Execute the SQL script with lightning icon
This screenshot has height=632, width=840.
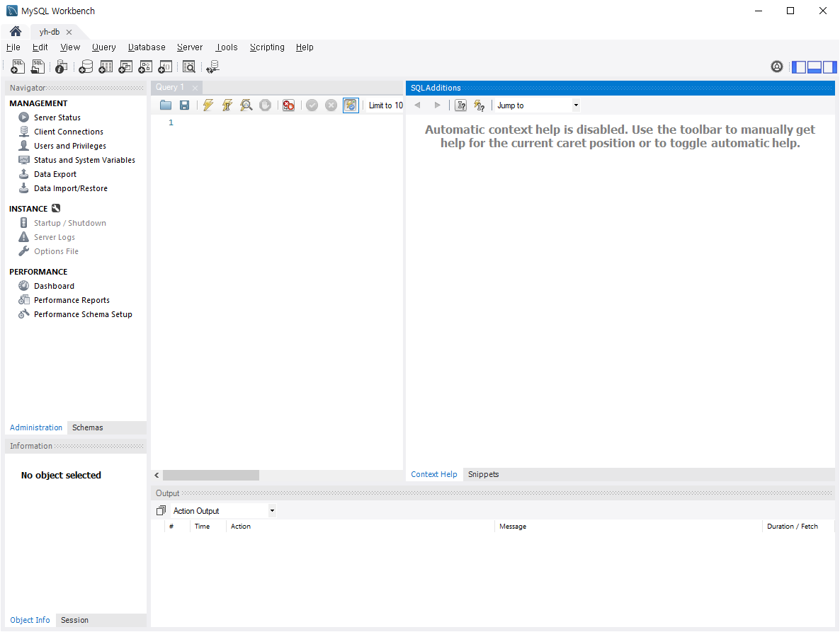point(208,105)
